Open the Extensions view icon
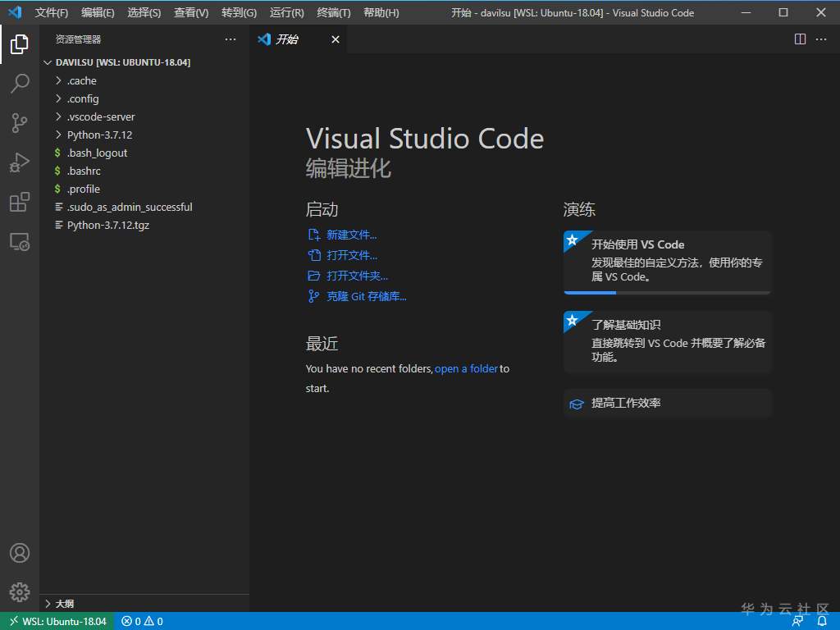840x630 pixels. [20, 203]
